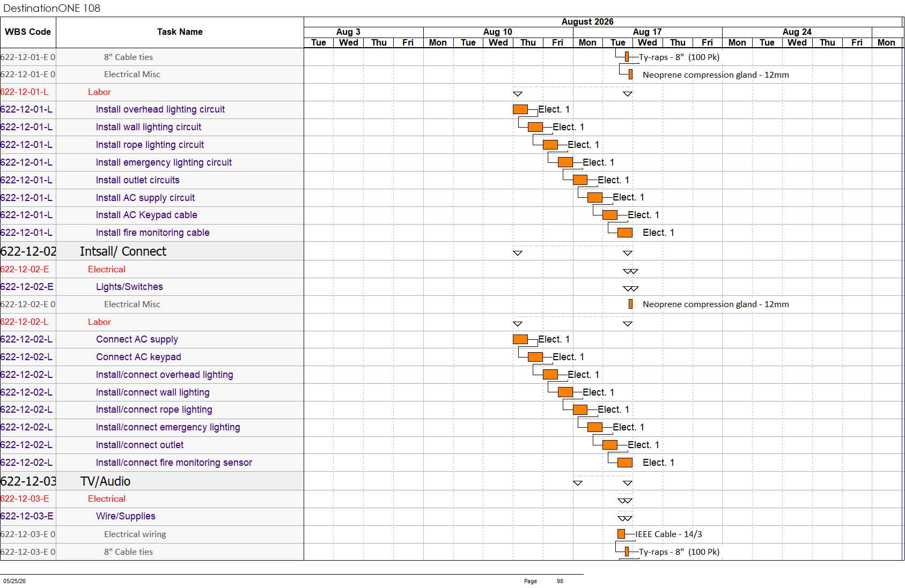Select the Connect AC supply Gantt bar
Screen dimensions: 905x588
520,339
